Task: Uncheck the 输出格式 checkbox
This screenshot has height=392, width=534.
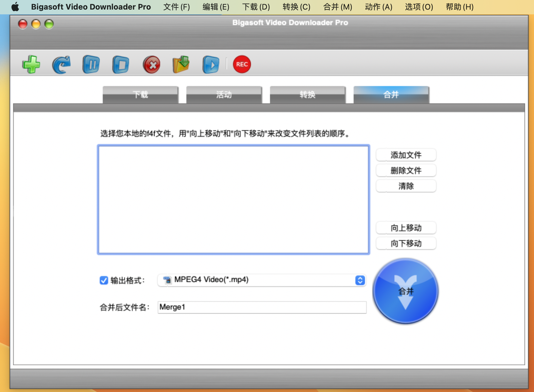Action: [104, 280]
